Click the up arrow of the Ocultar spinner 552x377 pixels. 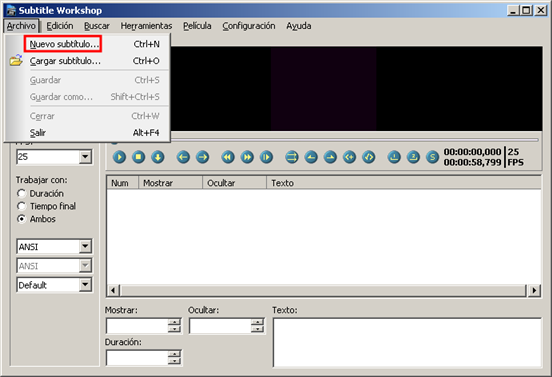pos(258,322)
